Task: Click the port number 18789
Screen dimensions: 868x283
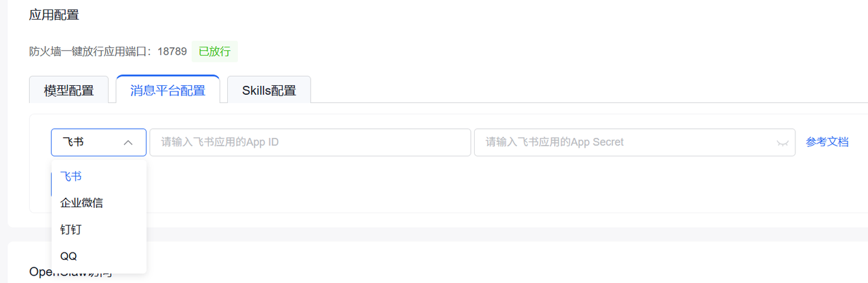Action: tap(172, 51)
